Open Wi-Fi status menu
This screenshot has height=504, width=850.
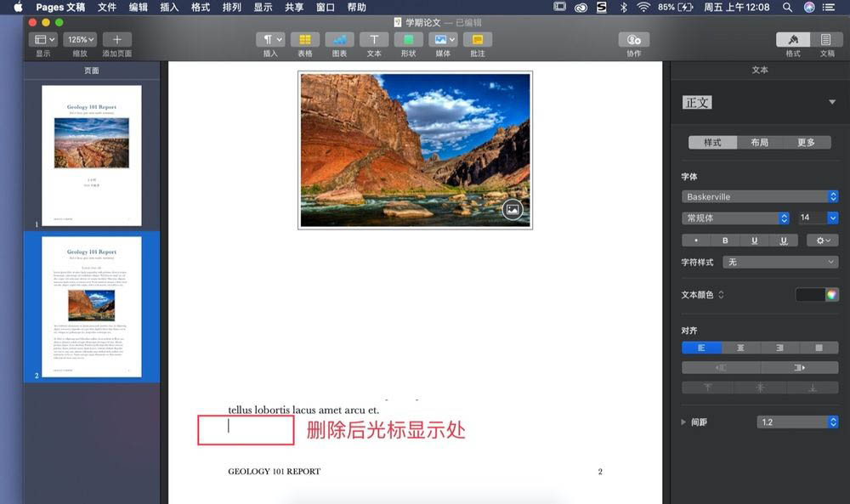(x=643, y=7)
